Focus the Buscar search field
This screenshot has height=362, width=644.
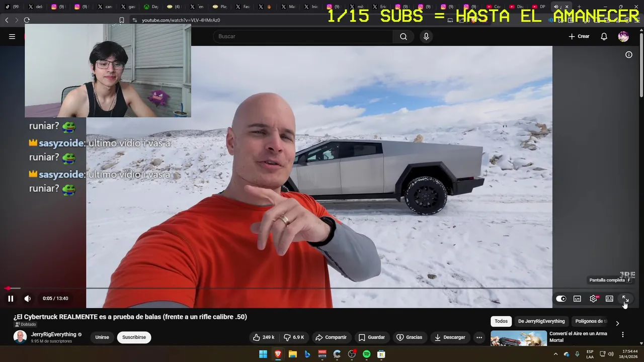click(303, 36)
